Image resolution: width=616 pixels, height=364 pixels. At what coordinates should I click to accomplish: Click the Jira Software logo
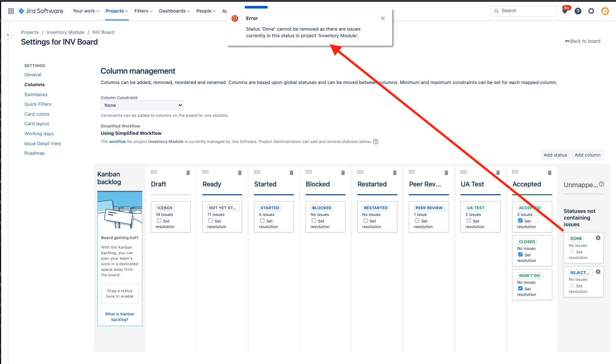tap(41, 11)
